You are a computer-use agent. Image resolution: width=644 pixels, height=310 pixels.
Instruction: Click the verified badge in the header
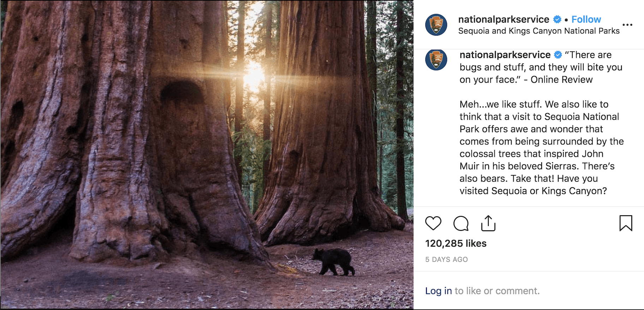(x=557, y=19)
